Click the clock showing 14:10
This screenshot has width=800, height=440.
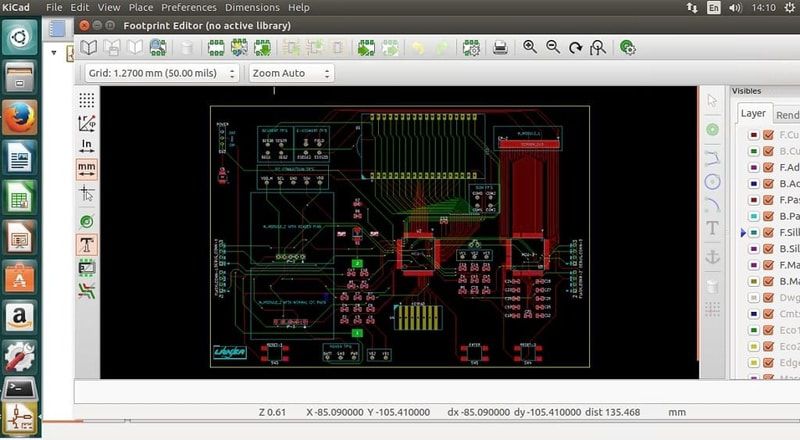click(764, 8)
